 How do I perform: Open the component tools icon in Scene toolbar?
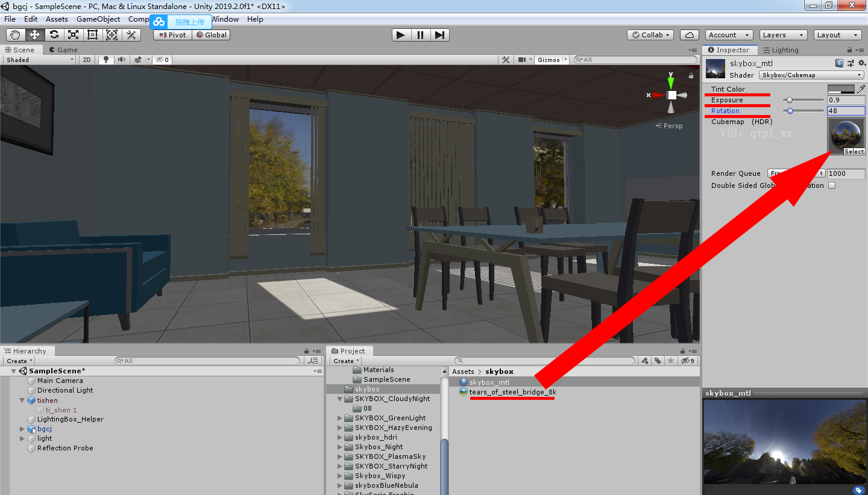[x=506, y=60]
